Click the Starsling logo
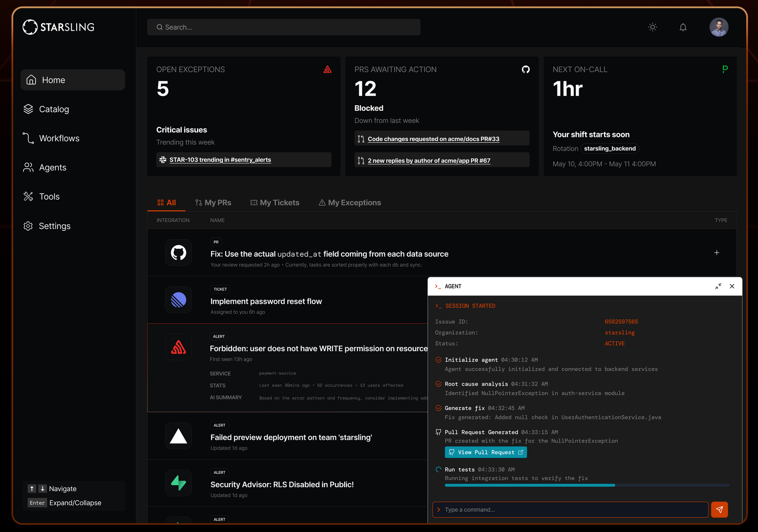This screenshot has height=532, width=758. point(58,27)
